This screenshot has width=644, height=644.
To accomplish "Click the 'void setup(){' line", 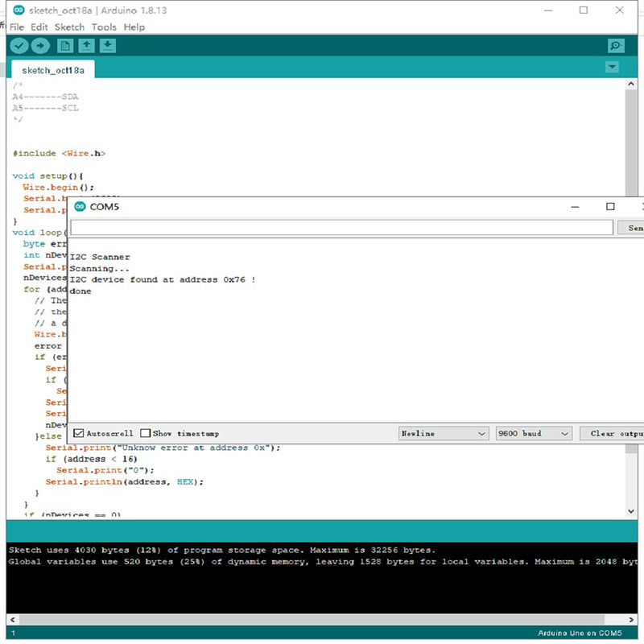I will tap(47, 175).
